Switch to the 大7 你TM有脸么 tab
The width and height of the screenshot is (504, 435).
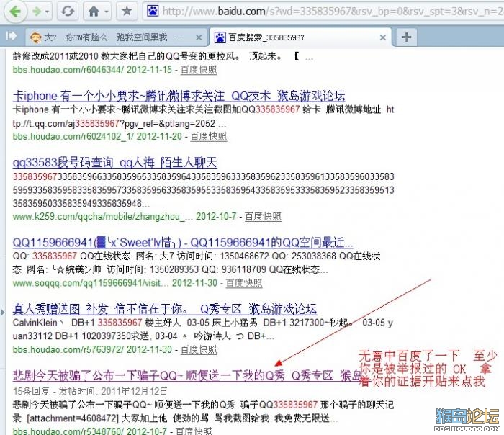tap(117, 37)
